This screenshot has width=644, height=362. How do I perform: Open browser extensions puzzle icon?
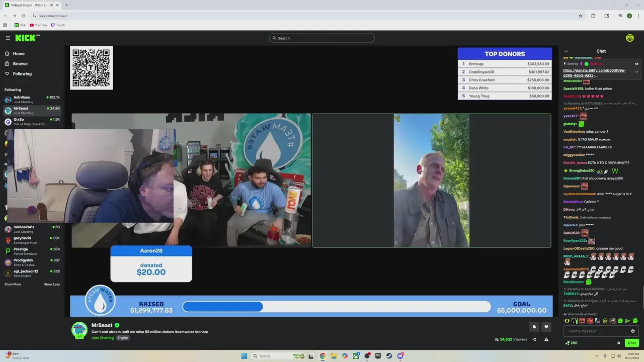coord(593,16)
